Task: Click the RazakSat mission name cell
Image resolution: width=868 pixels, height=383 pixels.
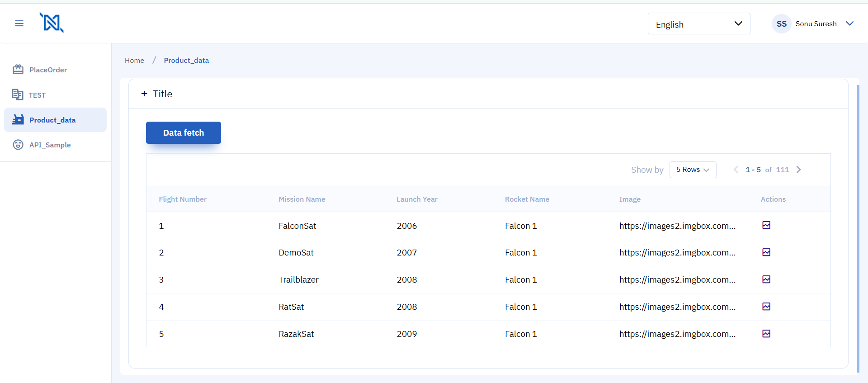Action: 296,334
